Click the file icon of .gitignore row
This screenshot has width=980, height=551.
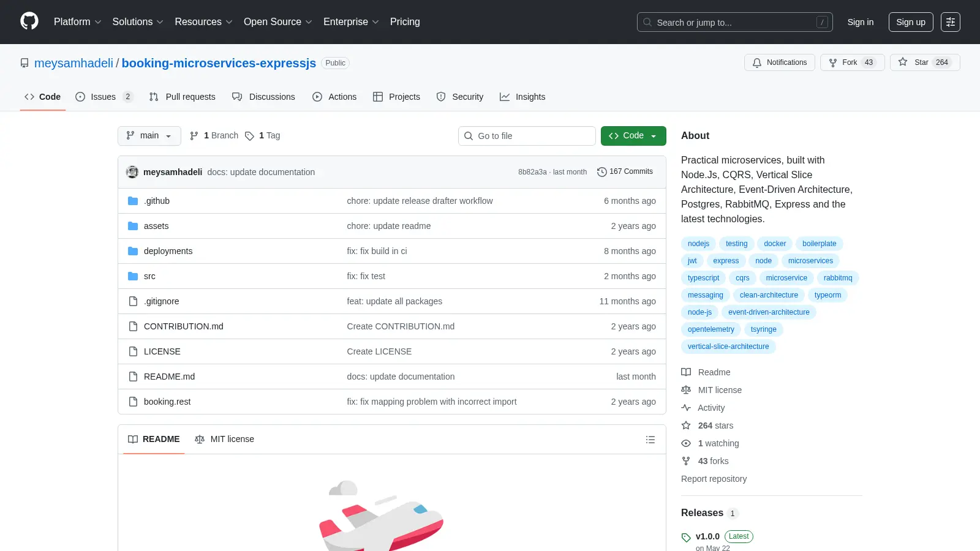tap(133, 301)
